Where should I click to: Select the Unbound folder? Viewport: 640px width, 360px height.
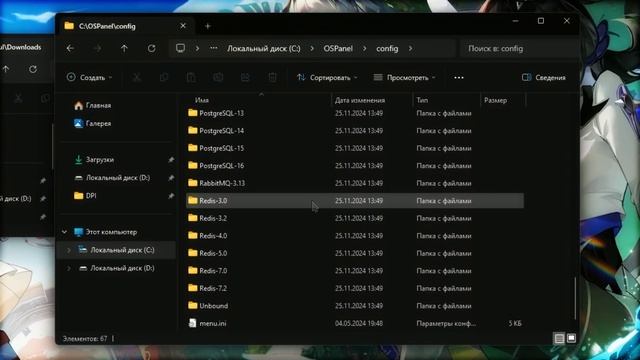coord(355,306)
